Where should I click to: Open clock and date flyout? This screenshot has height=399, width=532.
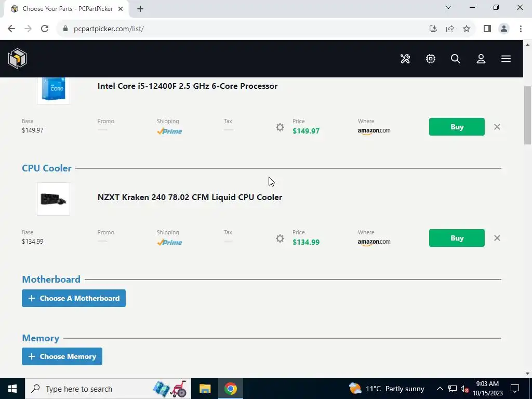[x=487, y=389]
